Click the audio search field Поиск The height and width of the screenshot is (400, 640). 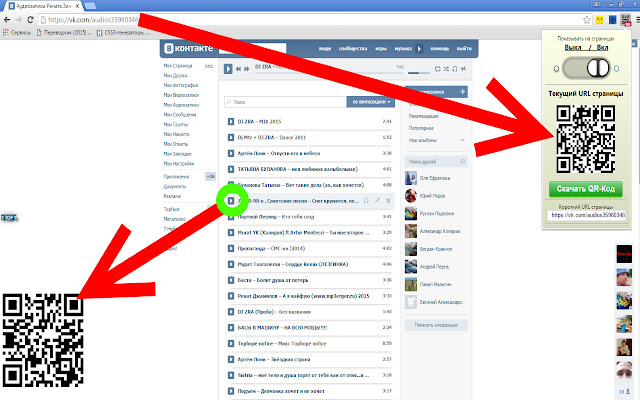click(x=285, y=102)
